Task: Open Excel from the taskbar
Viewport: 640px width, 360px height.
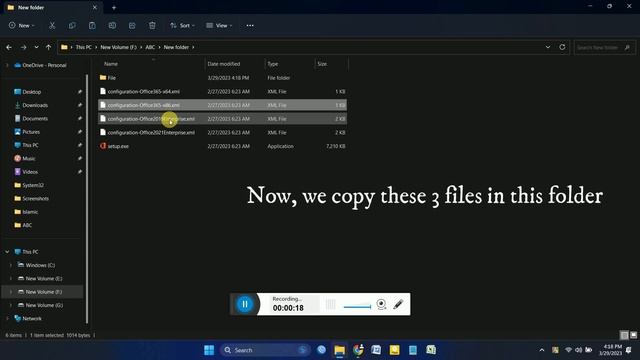Action: [431, 350]
